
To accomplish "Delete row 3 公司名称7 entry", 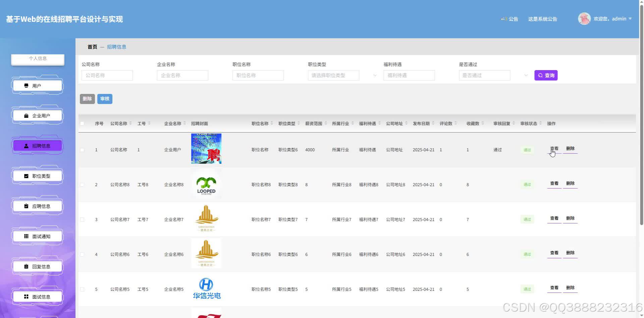I will (570, 219).
